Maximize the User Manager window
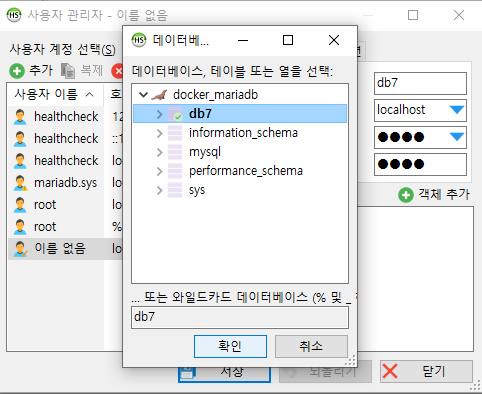Screen dimensions: 482x394 (413, 15)
